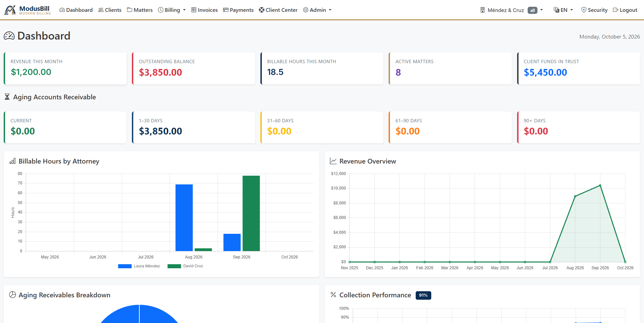Click the small green Aug 2026 bar
The image size is (644, 323).
pyautogui.click(x=203, y=250)
